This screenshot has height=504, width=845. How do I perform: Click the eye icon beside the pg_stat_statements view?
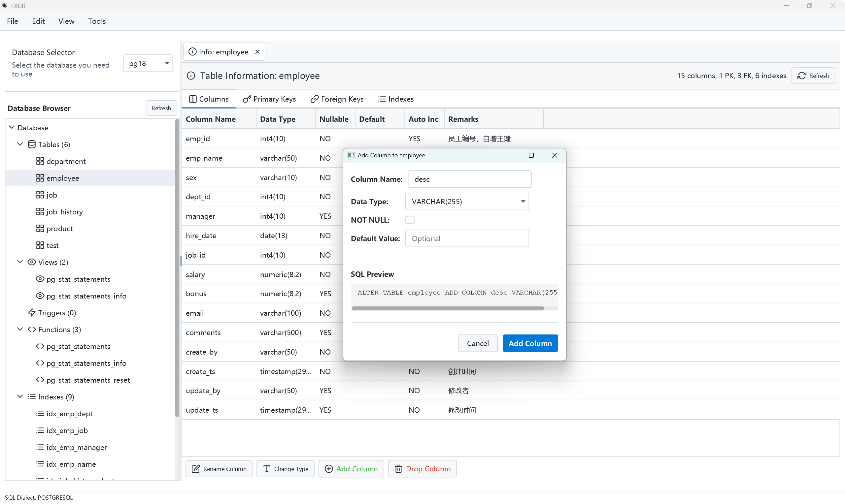tap(40, 279)
